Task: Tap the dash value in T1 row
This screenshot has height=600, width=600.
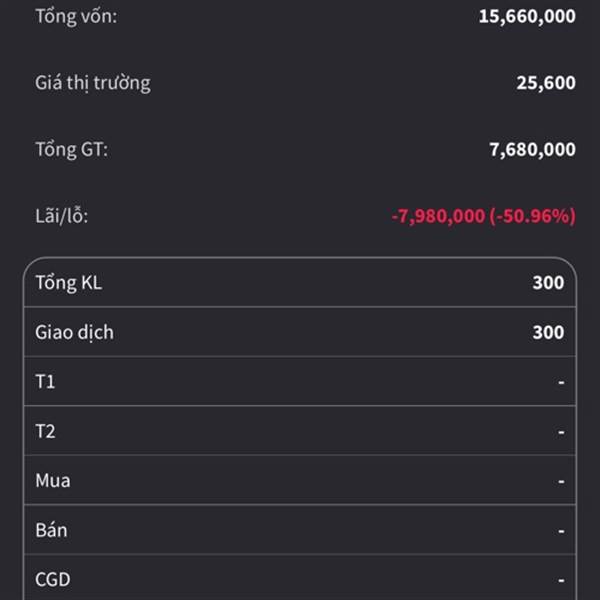Action: click(x=561, y=382)
